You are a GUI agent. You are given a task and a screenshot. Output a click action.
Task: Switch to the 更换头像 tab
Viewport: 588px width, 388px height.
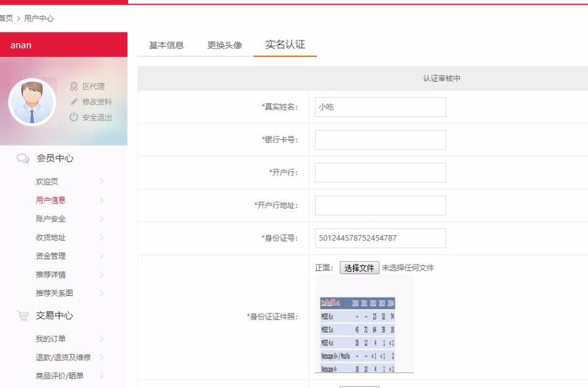(225, 45)
